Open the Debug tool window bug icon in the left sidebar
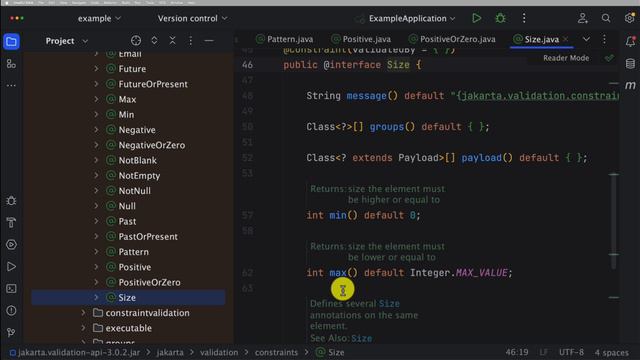Screen dimensions: 640x360 [x=11, y=201]
